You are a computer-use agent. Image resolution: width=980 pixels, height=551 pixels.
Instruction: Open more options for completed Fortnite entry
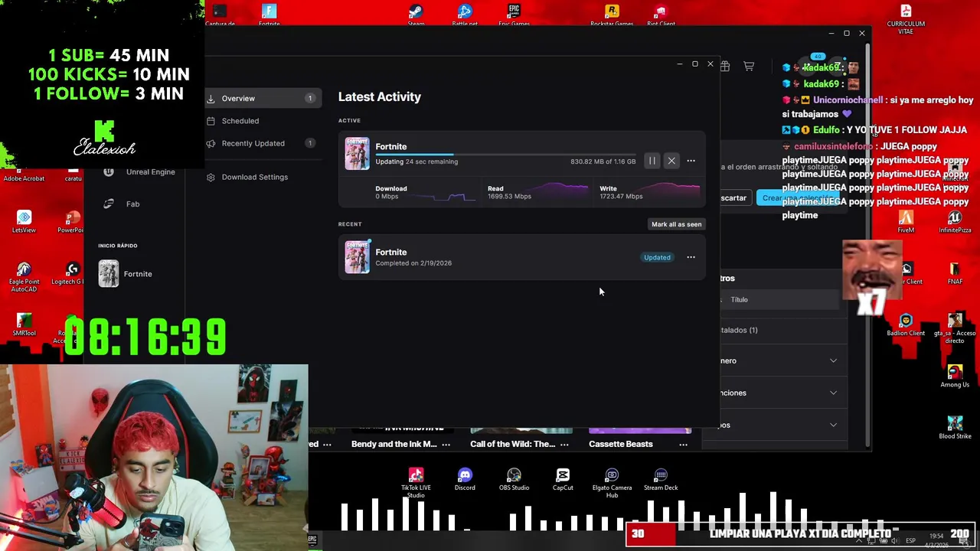coord(691,257)
